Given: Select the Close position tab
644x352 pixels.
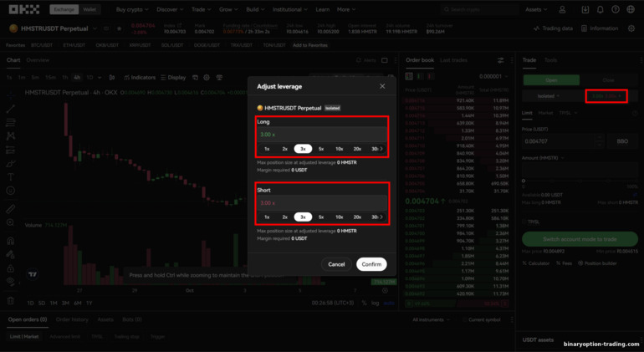Looking at the screenshot, I should [x=608, y=80].
